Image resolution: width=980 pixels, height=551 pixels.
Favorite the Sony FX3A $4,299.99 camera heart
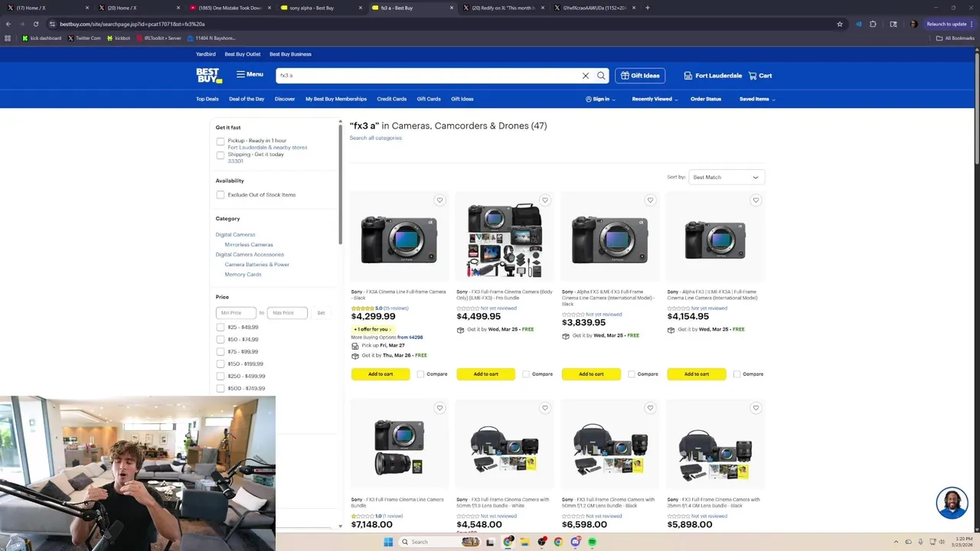coord(439,201)
